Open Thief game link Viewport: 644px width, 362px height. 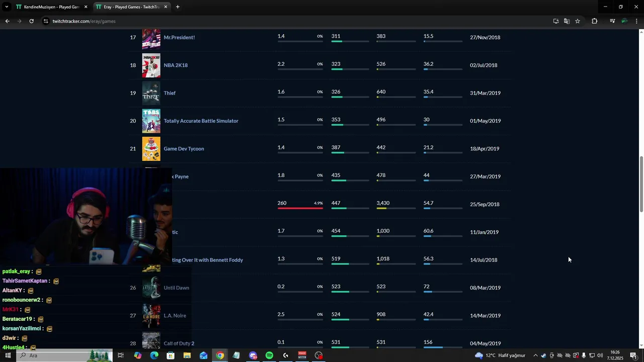[x=170, y=93]
